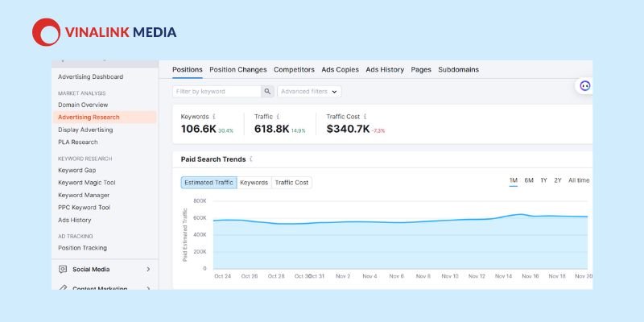Open Position Tracking in sidebar
This screenshot has width=644, height=322.
[82, 248]
